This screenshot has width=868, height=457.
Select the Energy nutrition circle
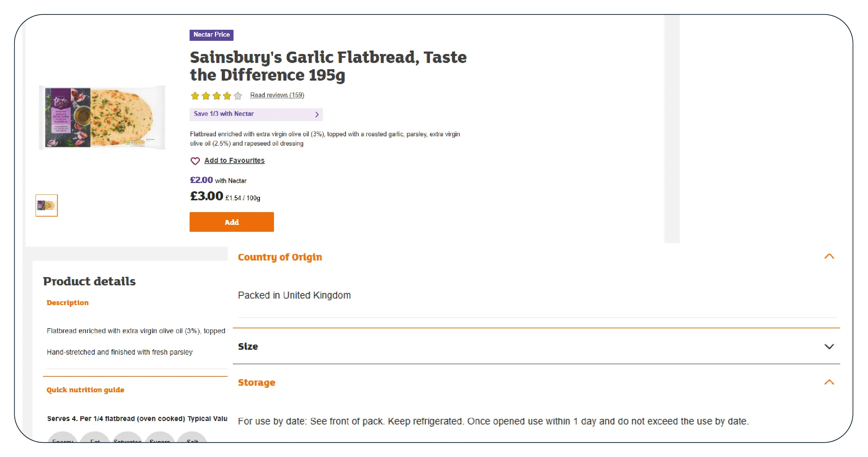(63, 439)
